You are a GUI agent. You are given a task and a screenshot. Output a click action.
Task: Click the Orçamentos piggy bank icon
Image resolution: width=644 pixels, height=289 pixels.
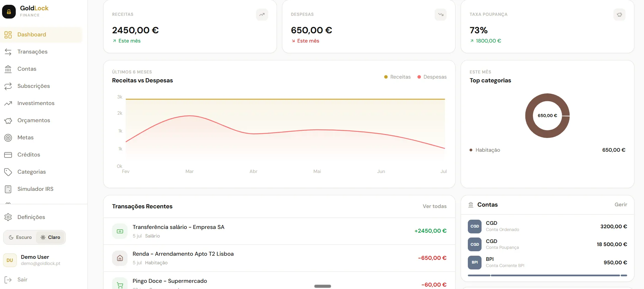(8, 120)
